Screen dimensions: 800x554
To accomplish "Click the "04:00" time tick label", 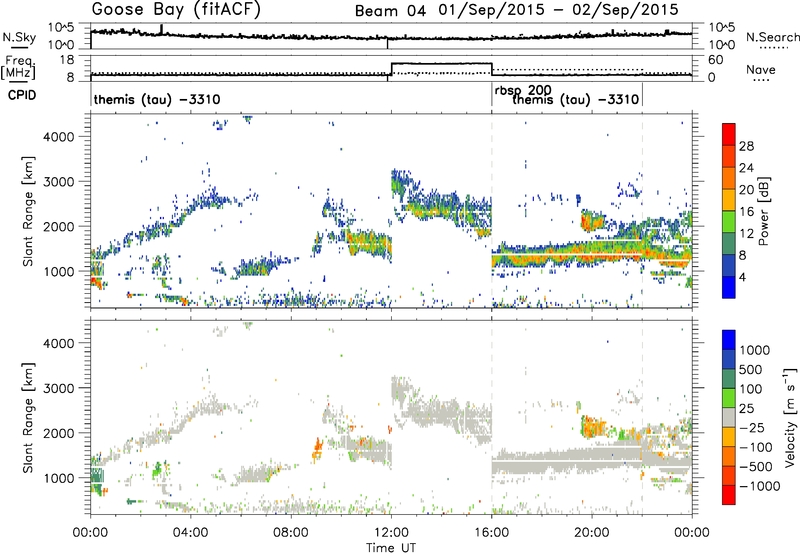I will click(191, 533).
